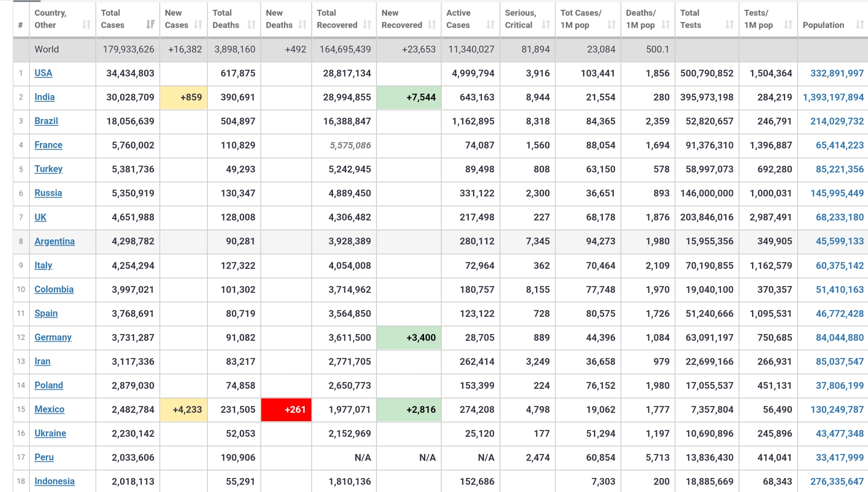Image resolution: width=868 pixels, height=492 pixels.
Task: Open Indonesia population link 276,335,647
Action: tap(837, 481)
